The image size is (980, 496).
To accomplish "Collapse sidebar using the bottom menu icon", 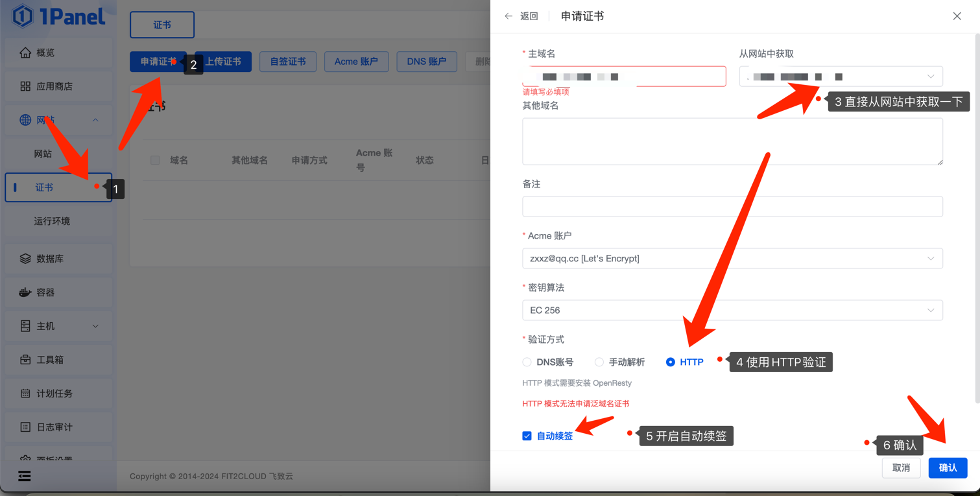I will [25, 477].
